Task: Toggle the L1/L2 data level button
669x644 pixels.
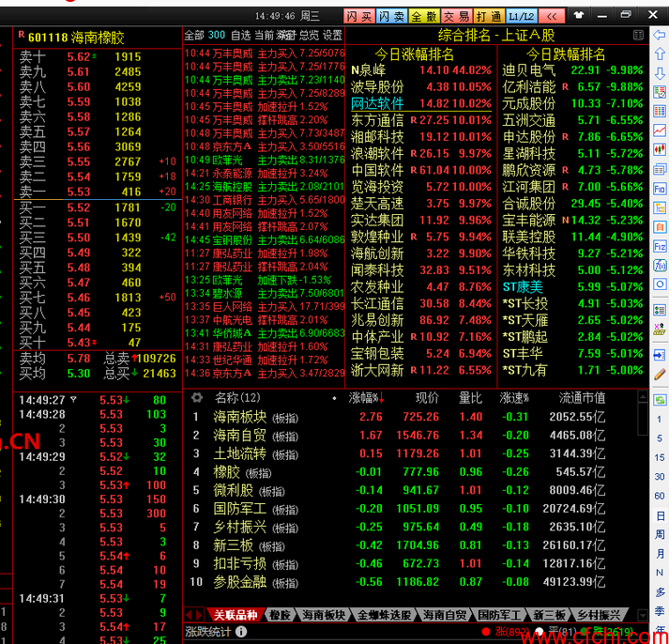Action: tap(522, 16)
